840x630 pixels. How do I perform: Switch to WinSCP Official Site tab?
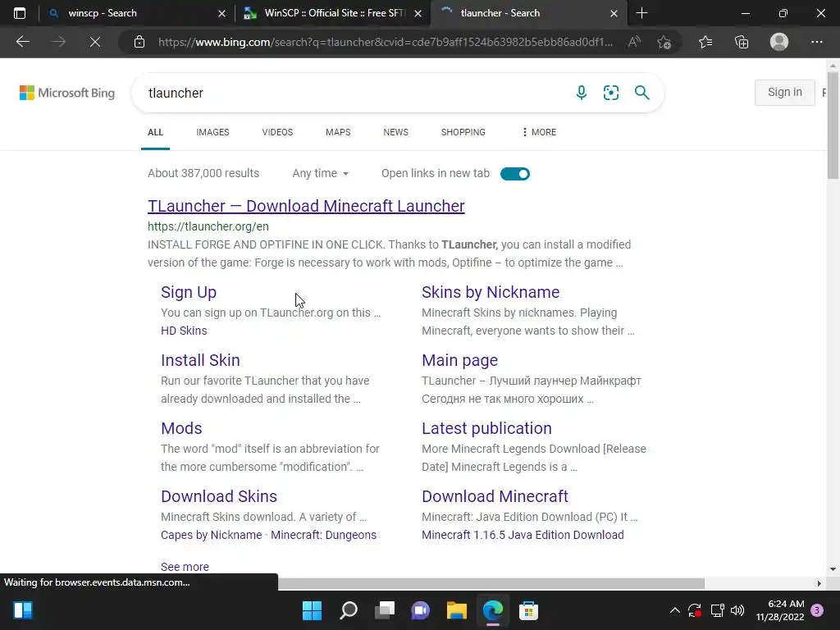335,13
